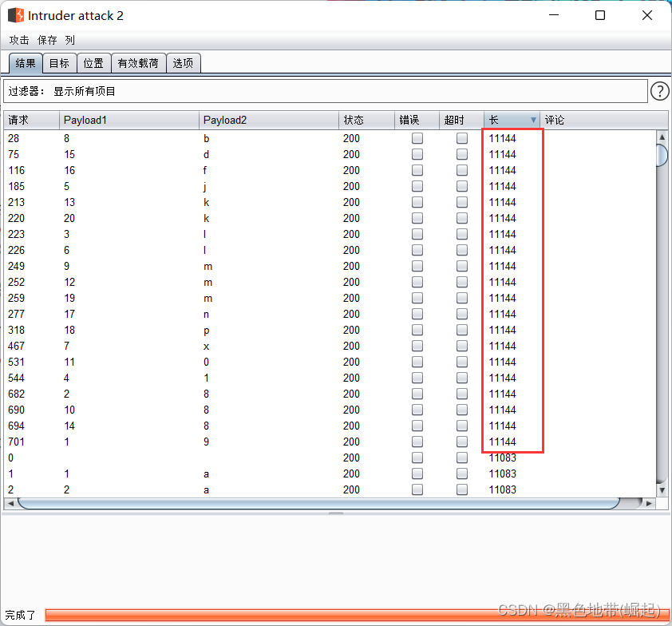Close the Intruder attack 2 window
Screen dimensions: 672x626
[647, 15]
